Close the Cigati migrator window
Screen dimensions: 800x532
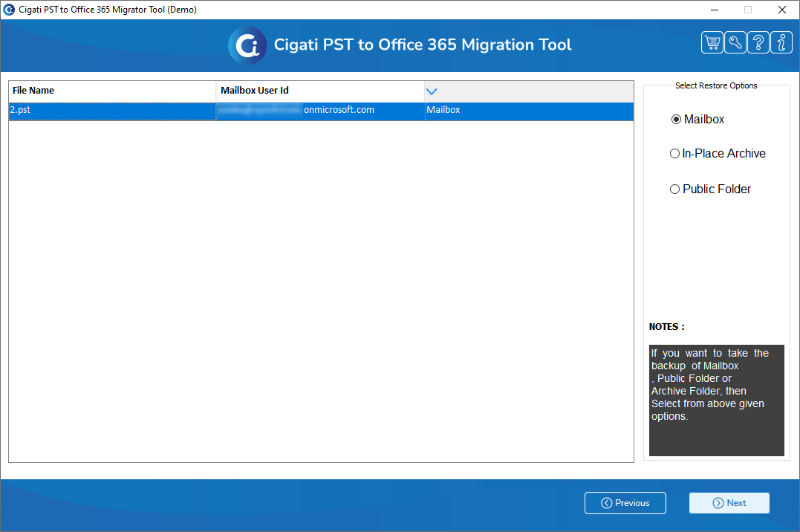tap(781, 10)
